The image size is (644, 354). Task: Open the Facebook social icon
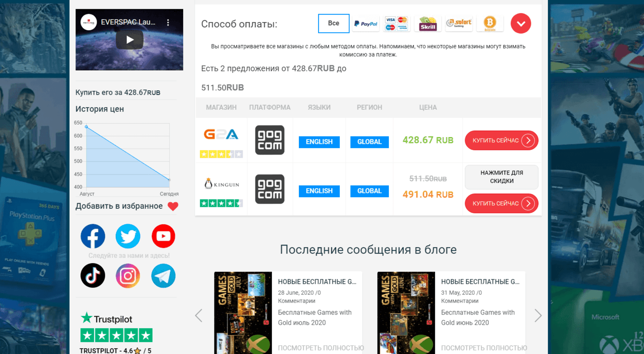point(93,236)
